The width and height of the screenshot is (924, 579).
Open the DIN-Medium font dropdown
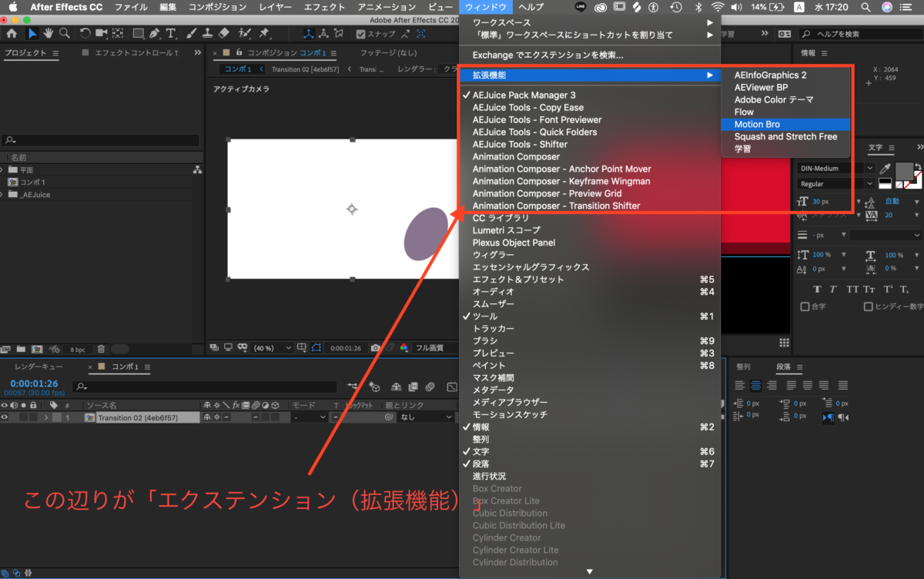coord(835,168)
